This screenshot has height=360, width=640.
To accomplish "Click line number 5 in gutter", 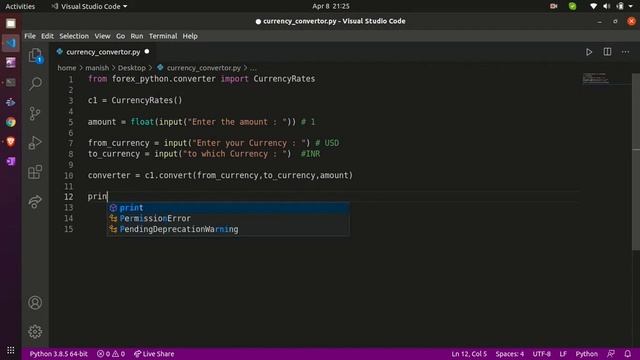I will pos(71,122).
